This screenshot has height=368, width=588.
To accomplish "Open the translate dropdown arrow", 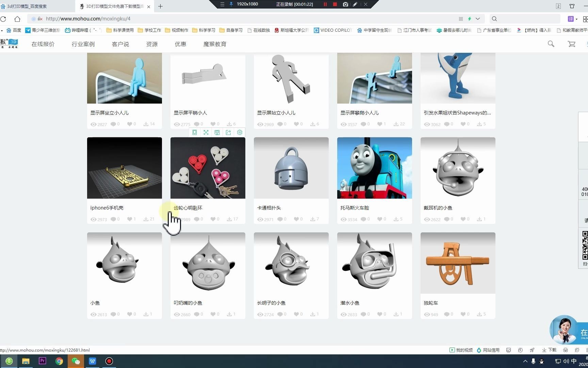I will point(576,19).
